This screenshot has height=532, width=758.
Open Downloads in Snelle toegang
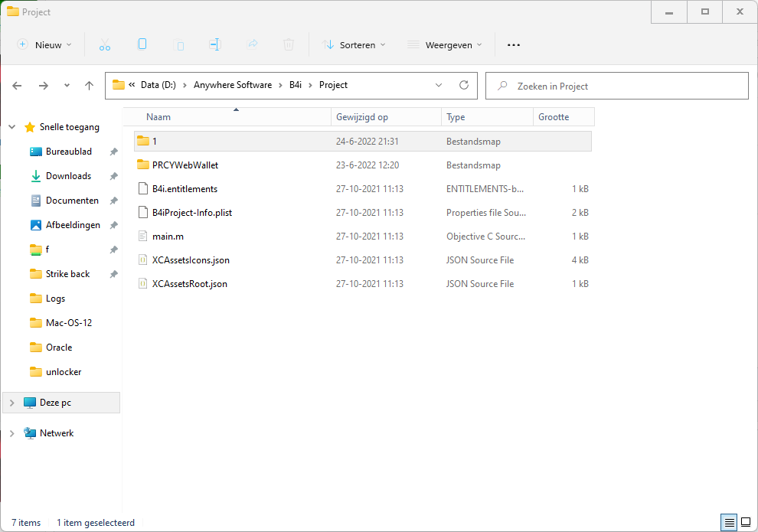(68, 176)
